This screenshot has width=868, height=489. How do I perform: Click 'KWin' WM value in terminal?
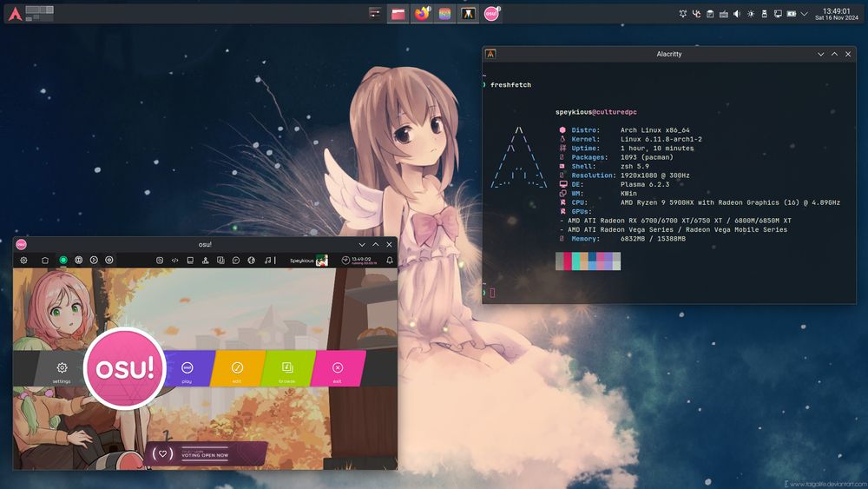(628, 194)
